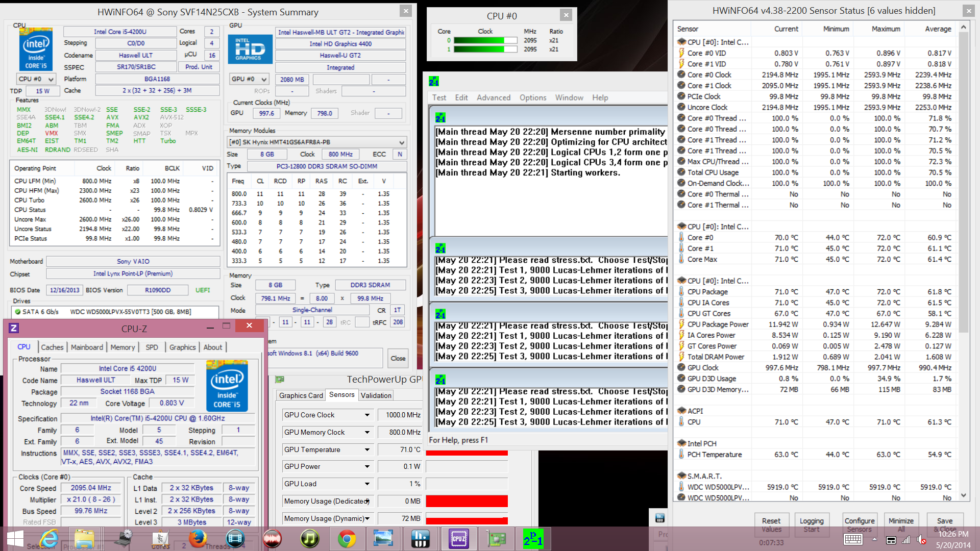Viewport: 980px width, 551px height.
Task: Open Internet Explorer from the taskbar
Action: click(x=50, y=539)
